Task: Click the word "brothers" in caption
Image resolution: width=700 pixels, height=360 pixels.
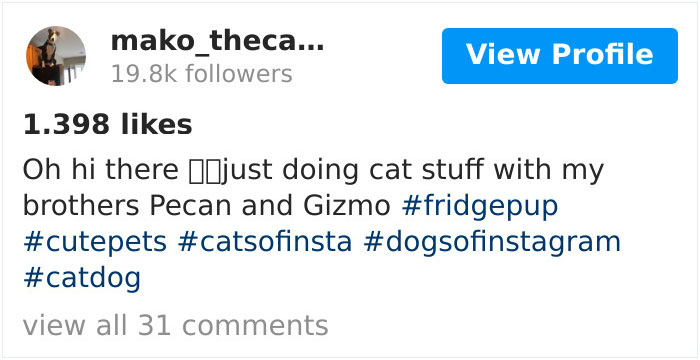Action: [x=81, y=206]
